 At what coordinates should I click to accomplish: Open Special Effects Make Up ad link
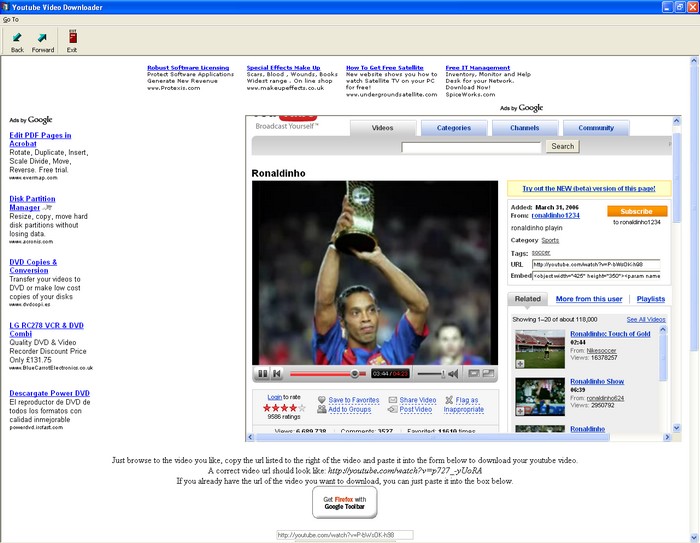click(x=283, y=68)
